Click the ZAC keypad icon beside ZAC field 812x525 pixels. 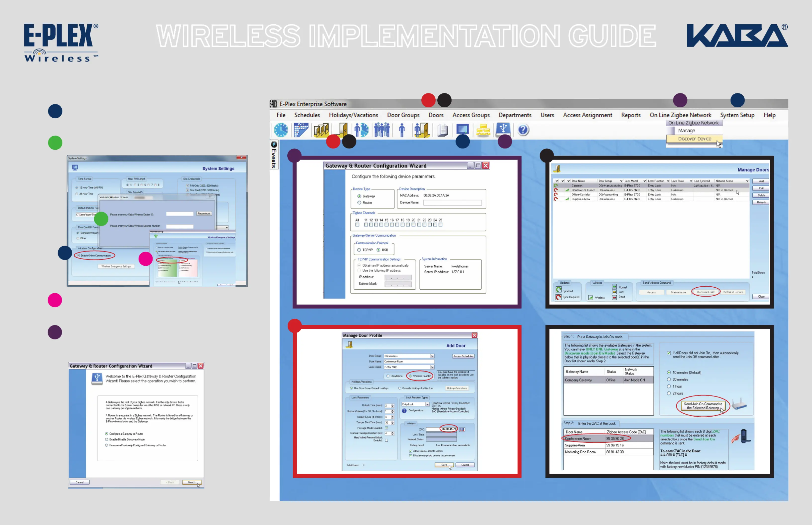[x=462, y=430]
